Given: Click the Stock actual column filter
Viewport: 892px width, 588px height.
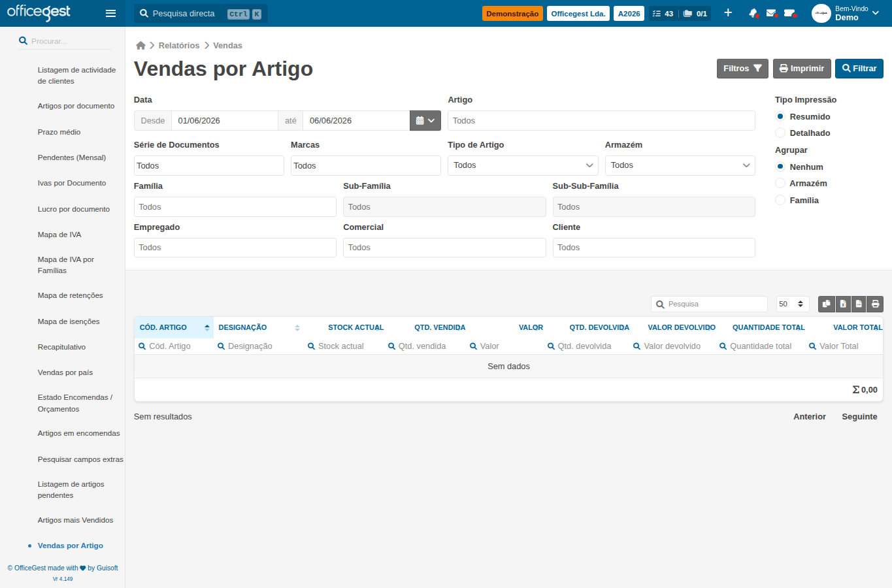Looking at the screenshot, I should tap(341, 346).
